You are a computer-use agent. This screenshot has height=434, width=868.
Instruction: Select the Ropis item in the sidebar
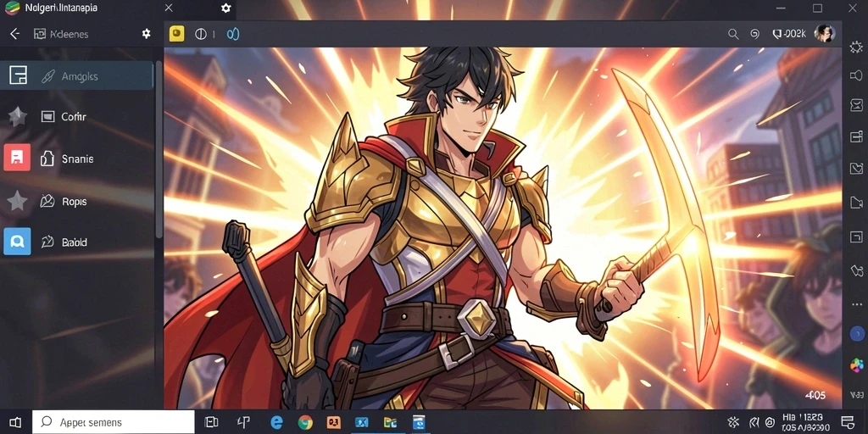pos(76,202)
